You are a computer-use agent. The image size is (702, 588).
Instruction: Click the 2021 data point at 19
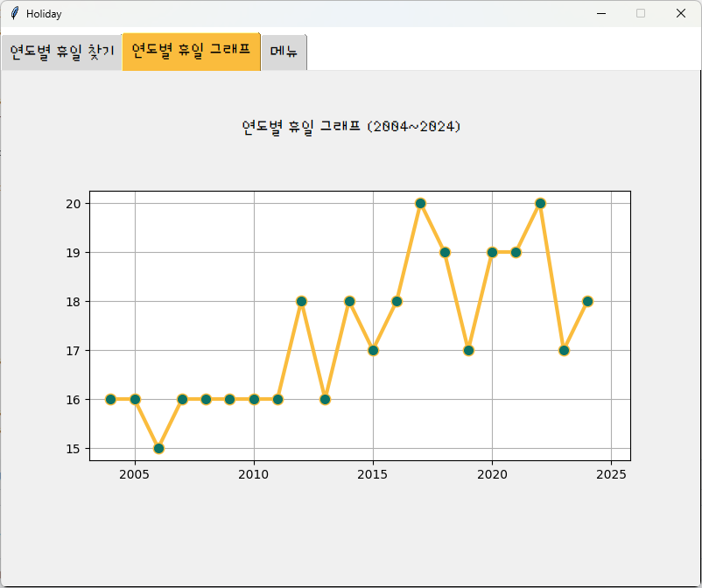pyautogui.click(x=516, y=252)
